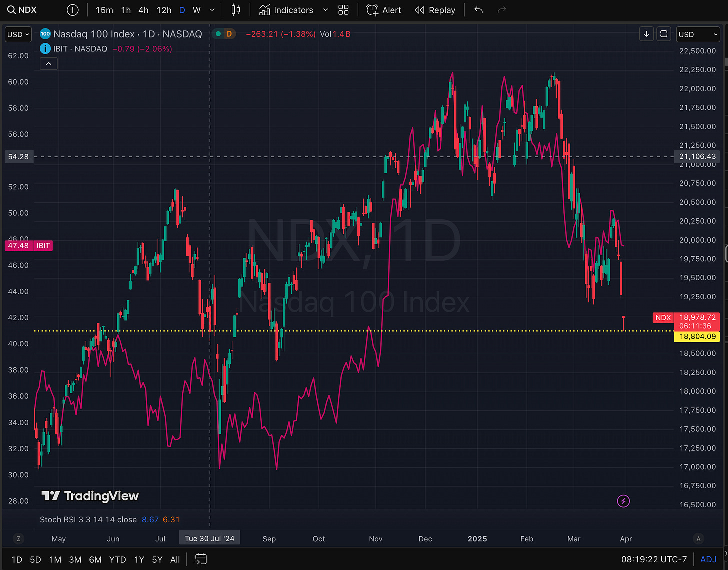This screenshot has width=728, height=570.
Task: Start bar Replay mode
Action: pos(435,10)
